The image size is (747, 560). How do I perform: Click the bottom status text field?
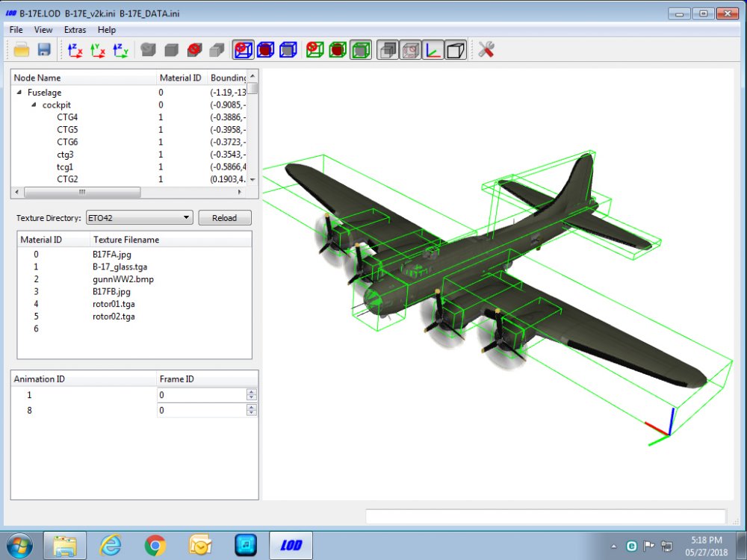pos(545,516)
